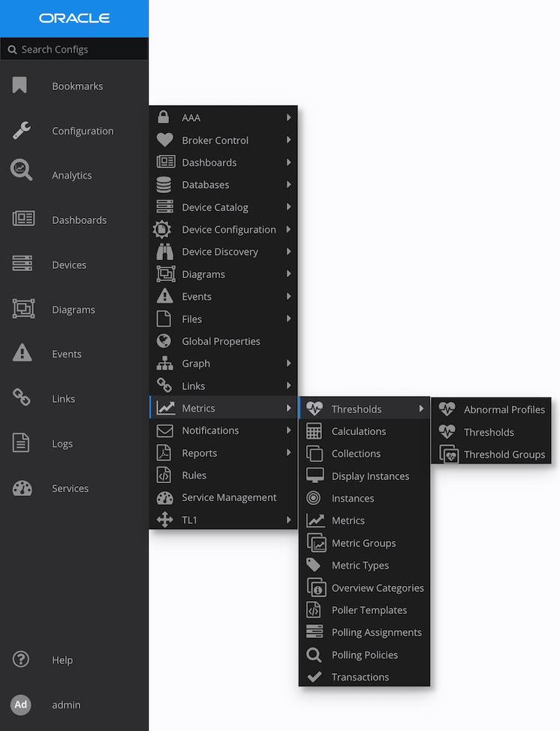Choose Abnormal Profiles from Thresholds submenu
The height and width of the screenshot is (731, 560).
pos(492,409)
